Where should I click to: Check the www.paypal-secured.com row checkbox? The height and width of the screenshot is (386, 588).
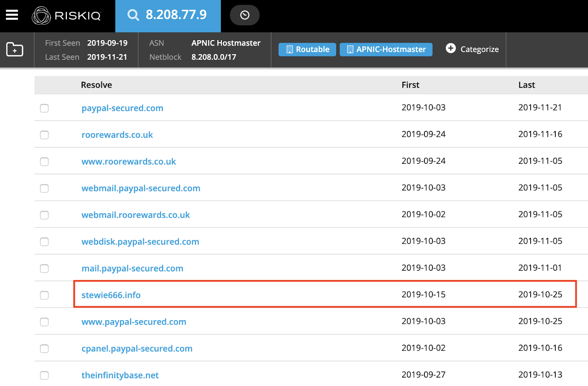[x=44, y=322]
